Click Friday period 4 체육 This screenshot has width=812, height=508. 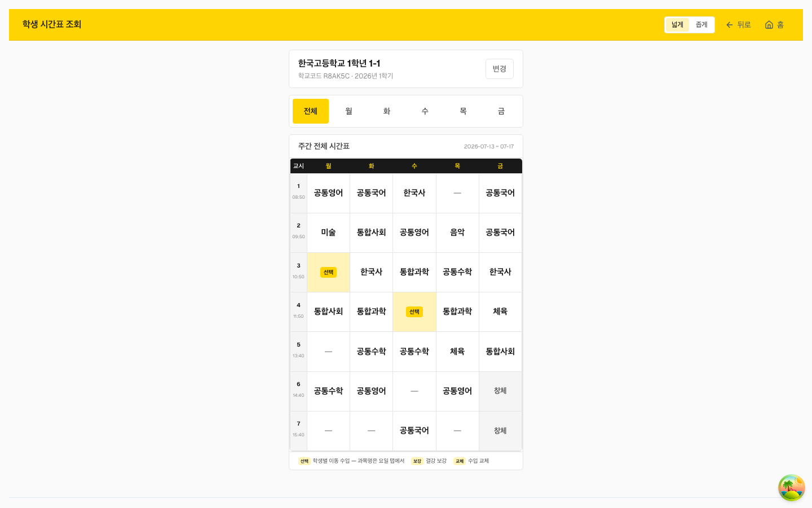point(500,312)
